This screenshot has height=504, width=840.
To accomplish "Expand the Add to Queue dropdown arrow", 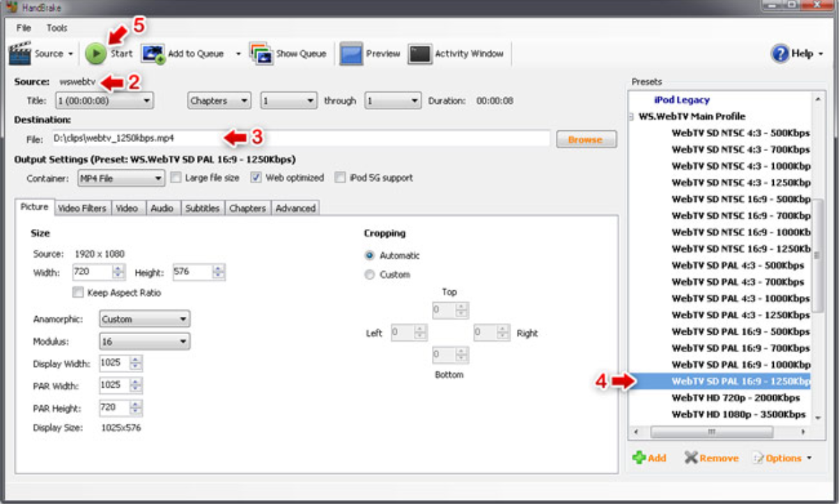I will 238,54.
